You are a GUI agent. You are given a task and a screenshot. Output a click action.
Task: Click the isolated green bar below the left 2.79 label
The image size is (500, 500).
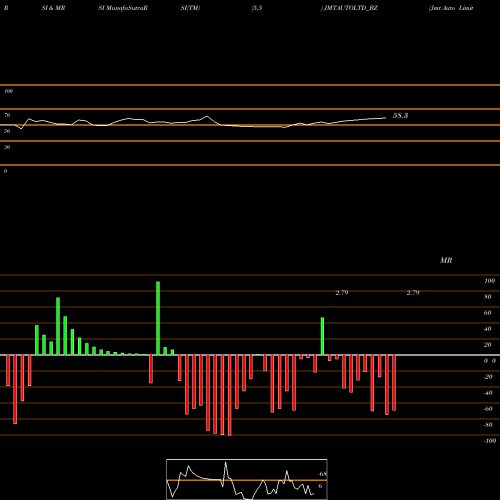point(322,336)
